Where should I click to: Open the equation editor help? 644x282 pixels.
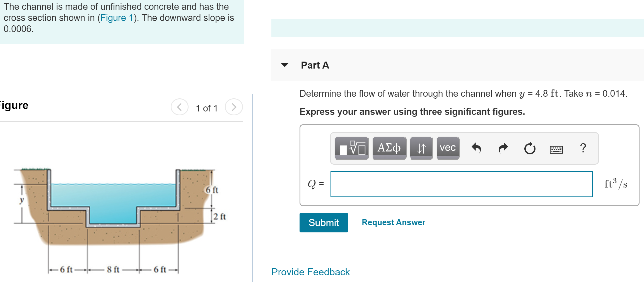pos(582,148)
